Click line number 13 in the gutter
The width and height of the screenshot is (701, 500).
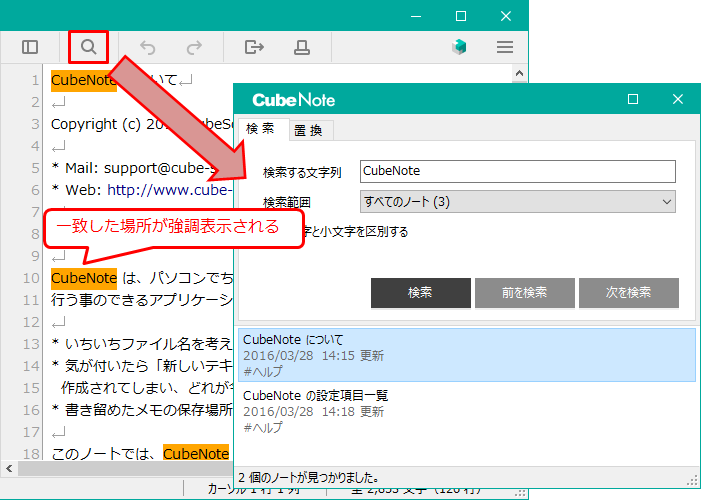(31, 344)
